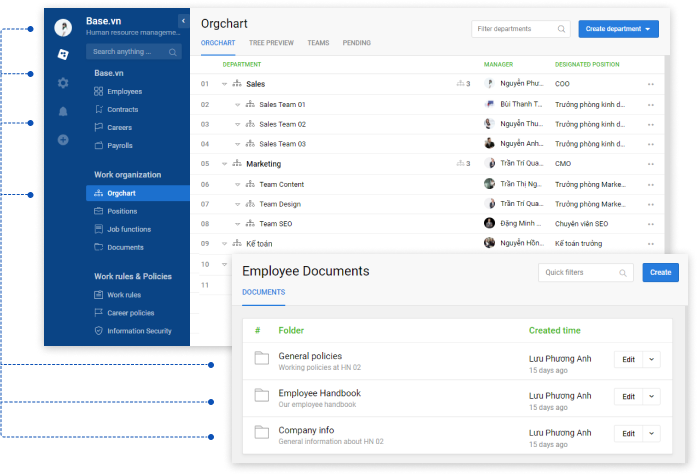Open the settings gear in left rail
This screenshot has width=698, height=476.
[x=63, y=83]
